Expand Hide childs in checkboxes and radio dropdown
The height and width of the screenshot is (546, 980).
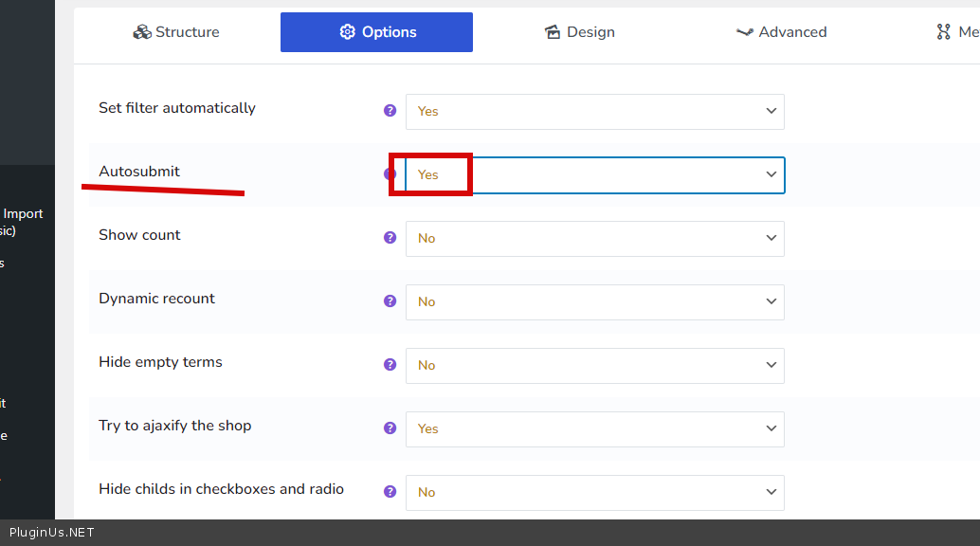pyautogui.click(x=594, y=493)
